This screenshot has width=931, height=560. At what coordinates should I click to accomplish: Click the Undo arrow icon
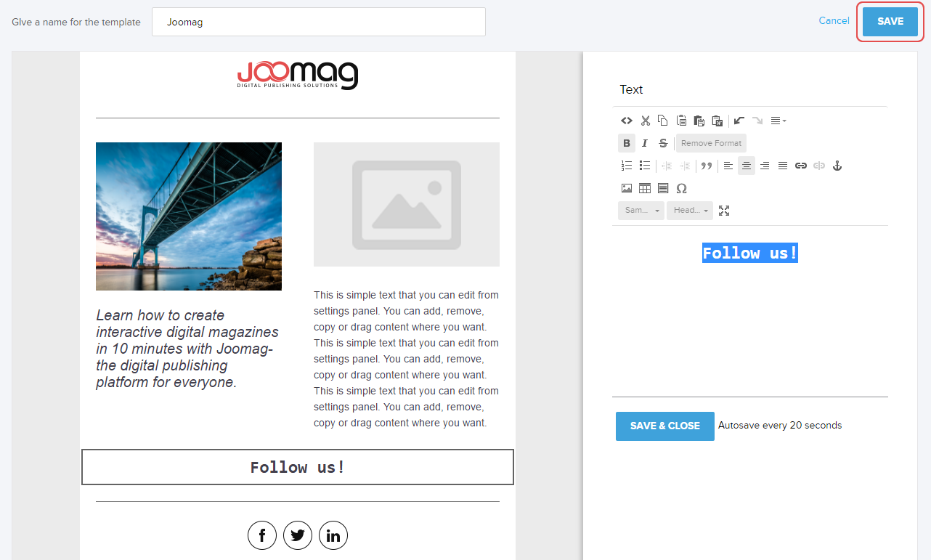tap(739, 121)
